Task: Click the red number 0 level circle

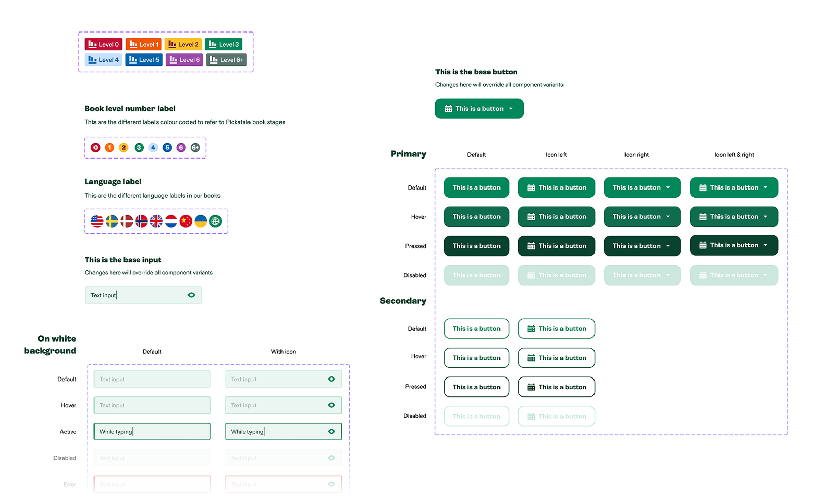Action: [x=96, y=148]
